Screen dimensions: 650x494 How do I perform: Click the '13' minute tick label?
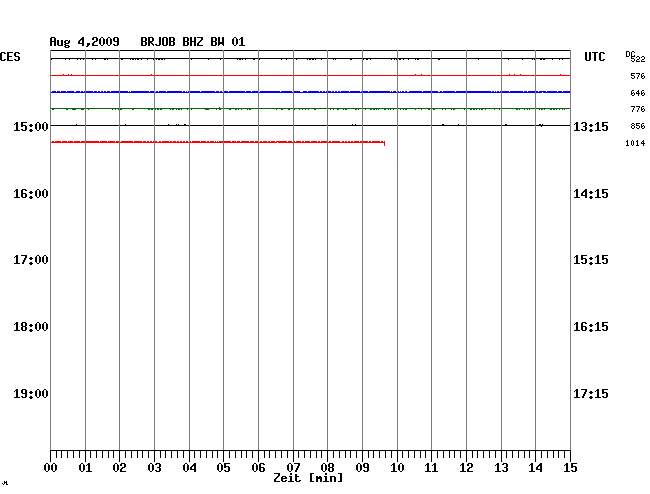click(501, 468)
